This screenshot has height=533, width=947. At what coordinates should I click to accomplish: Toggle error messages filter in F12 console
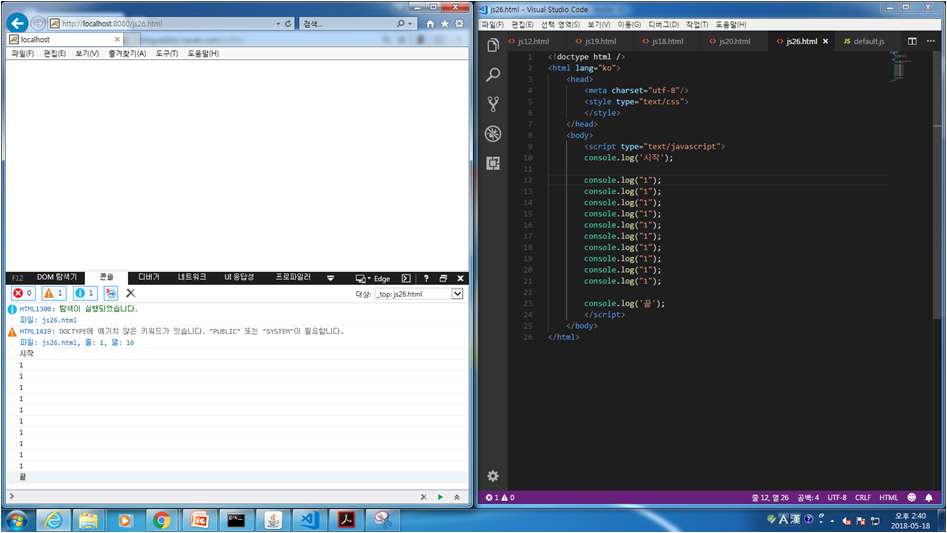click(x=23, y=293)
